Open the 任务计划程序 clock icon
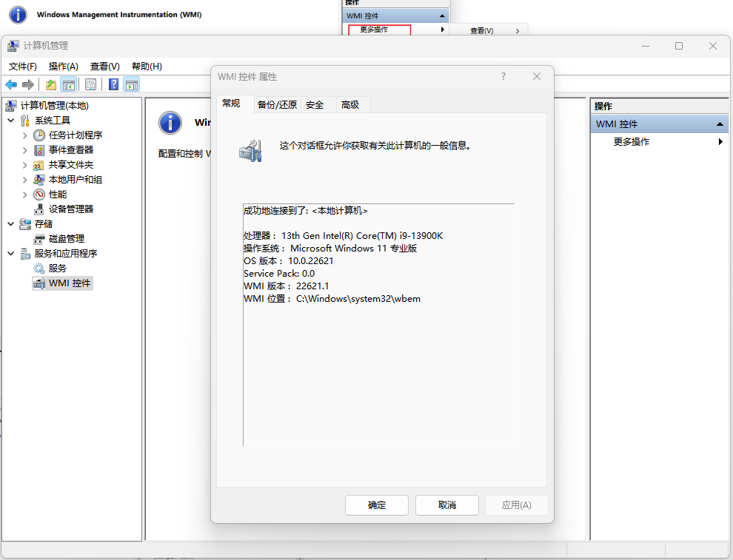The image size is (733, 560). (x=39, y=135)
